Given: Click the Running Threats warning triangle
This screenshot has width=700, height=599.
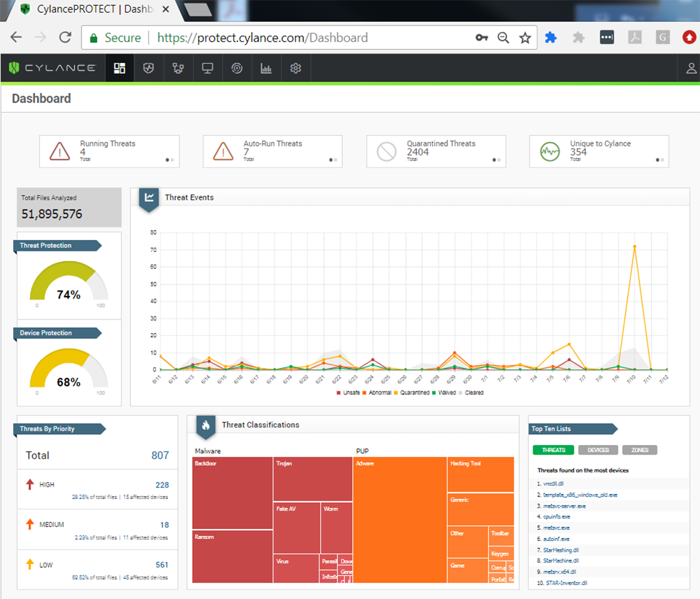Looking at the screenshot, I should point(60,152).
